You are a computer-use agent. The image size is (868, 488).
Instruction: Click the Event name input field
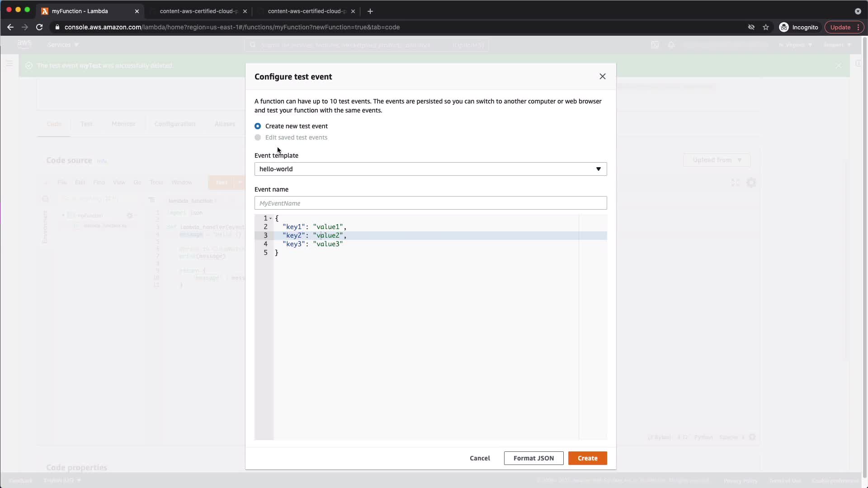pos(430,203)
